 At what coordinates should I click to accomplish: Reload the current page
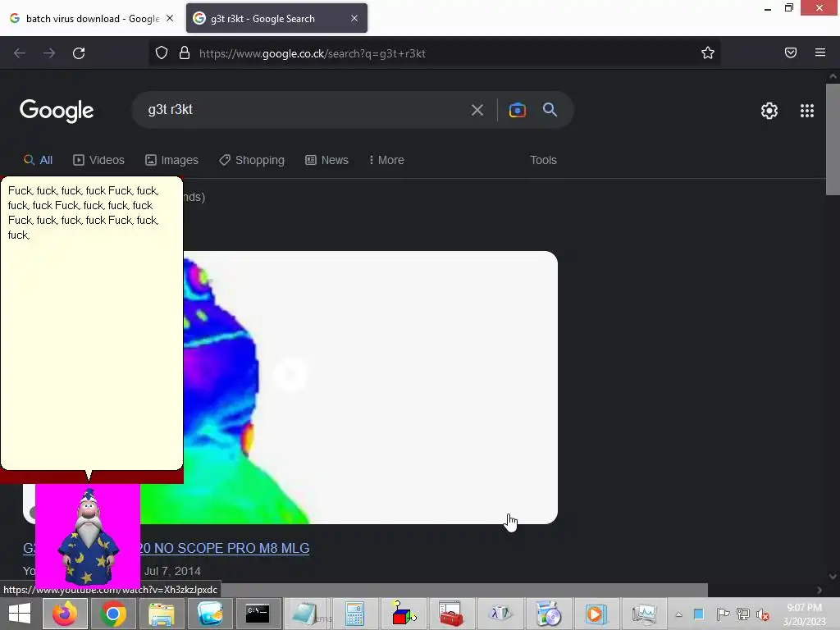(x=79, y=53)
